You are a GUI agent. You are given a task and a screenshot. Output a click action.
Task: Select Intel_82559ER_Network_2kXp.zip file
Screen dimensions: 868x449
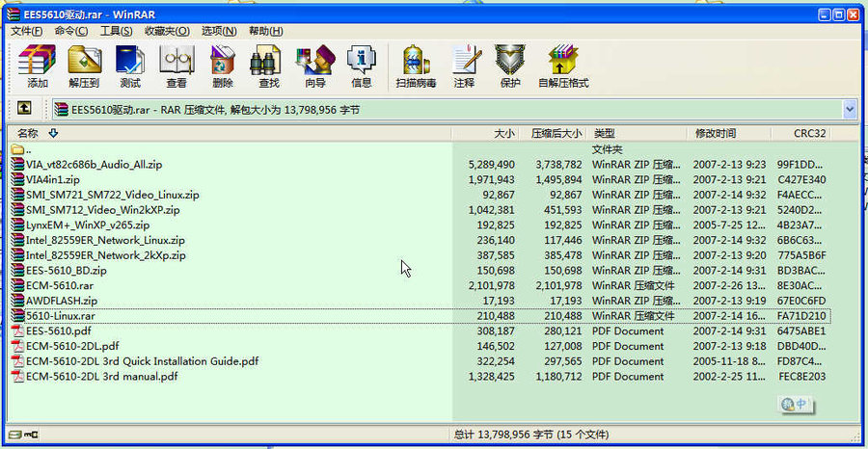point(106,255)
